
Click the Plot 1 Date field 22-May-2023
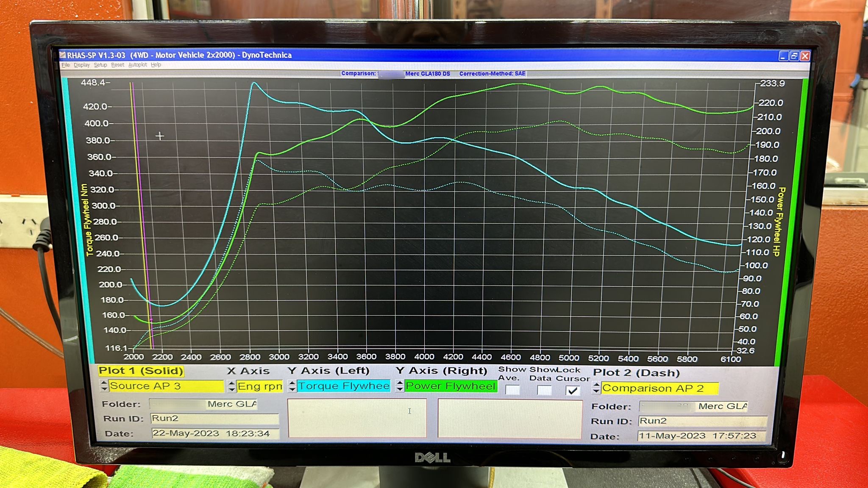(215, 433)
